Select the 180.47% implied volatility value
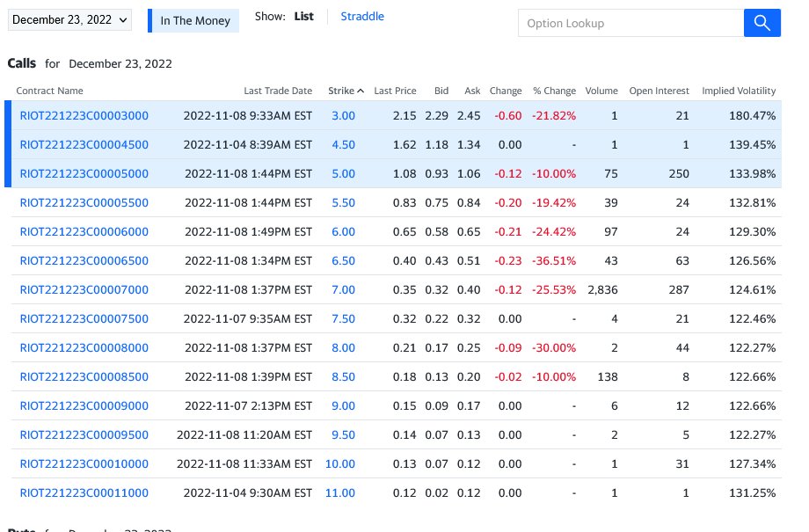Viewport: 809px width, 532px height. [x=752, y=115]
